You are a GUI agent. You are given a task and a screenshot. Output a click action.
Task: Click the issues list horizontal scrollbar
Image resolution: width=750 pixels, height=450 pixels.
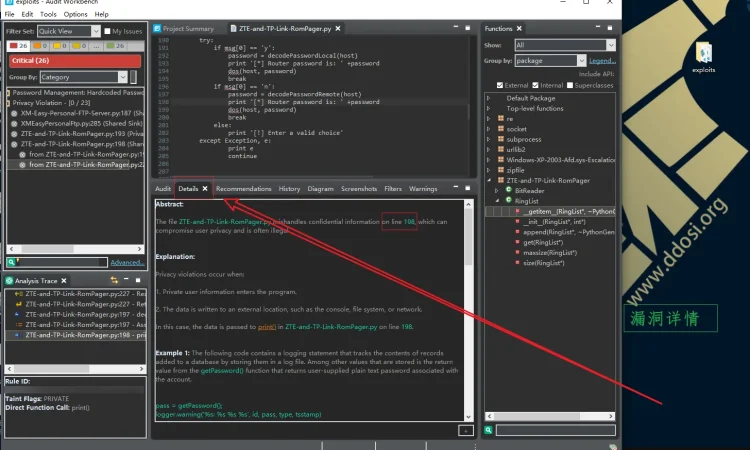point(76,249)
